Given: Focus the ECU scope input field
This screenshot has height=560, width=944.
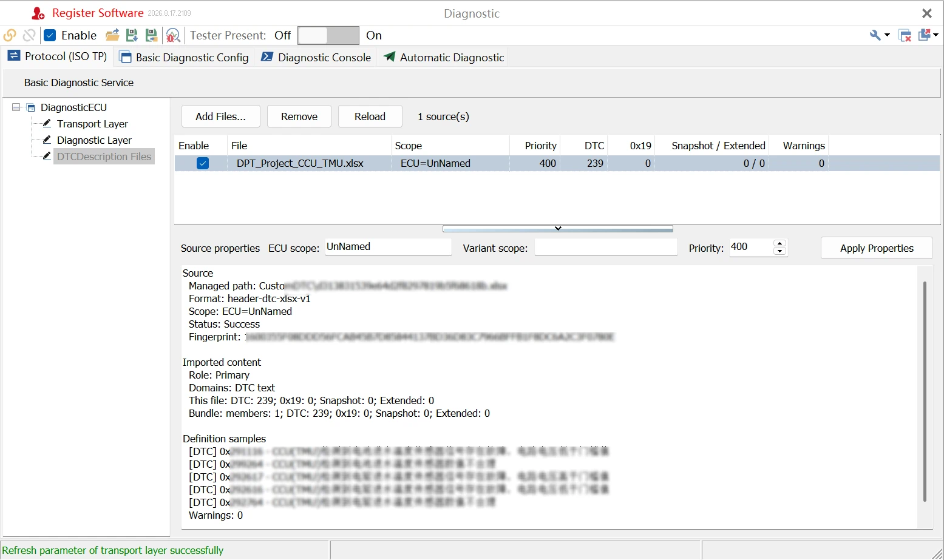Looking at the screenshot, I should (x=389, y=247).
